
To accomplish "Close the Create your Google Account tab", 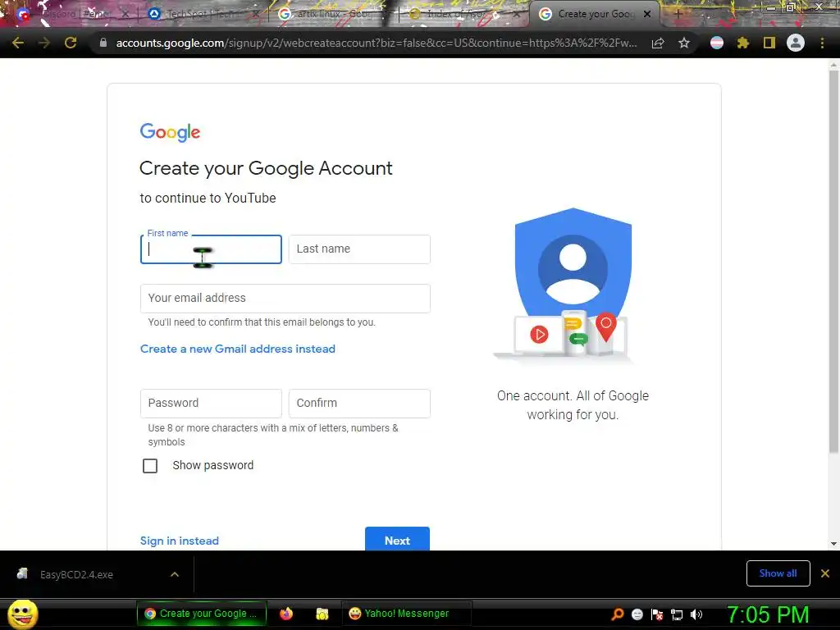I will [647, 14].
